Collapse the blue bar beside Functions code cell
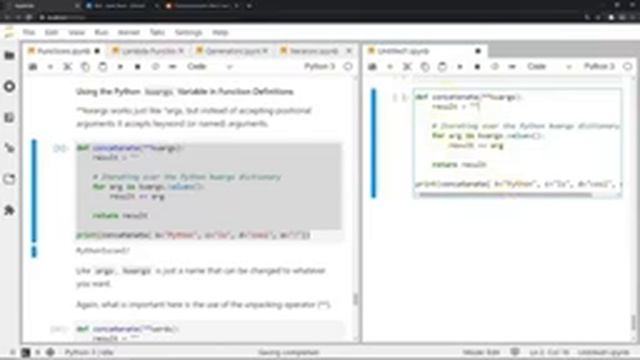 pos(34,191)
